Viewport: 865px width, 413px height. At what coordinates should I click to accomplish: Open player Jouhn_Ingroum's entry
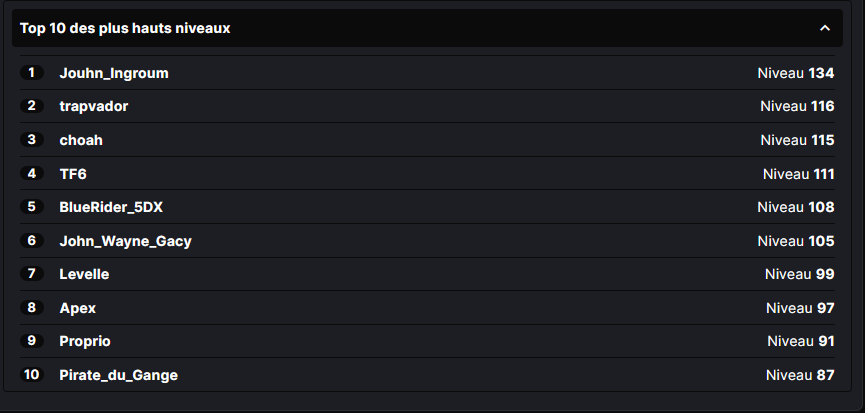(113, 73)
